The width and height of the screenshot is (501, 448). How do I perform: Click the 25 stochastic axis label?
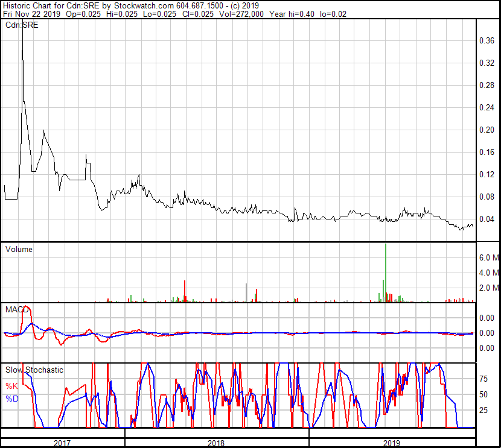pyautogui.click(x=483, y=410)
